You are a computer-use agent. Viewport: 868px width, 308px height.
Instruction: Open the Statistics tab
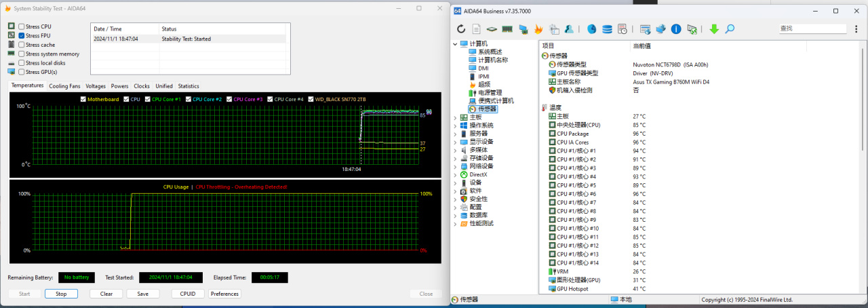pyautogui.click(x=189, y=86)
